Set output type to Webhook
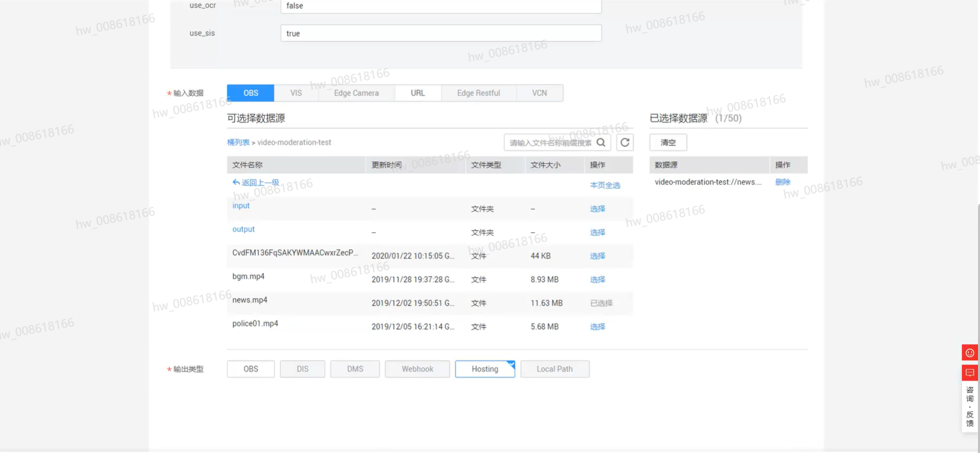Screen dimensions: 980x453 [x=417, y=369]
